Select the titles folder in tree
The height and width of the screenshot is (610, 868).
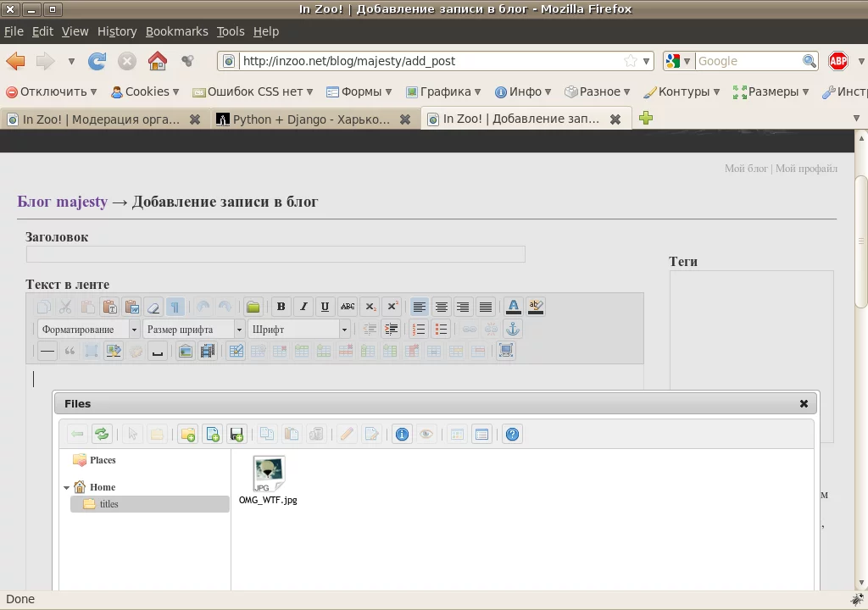[x=149, y=504]
